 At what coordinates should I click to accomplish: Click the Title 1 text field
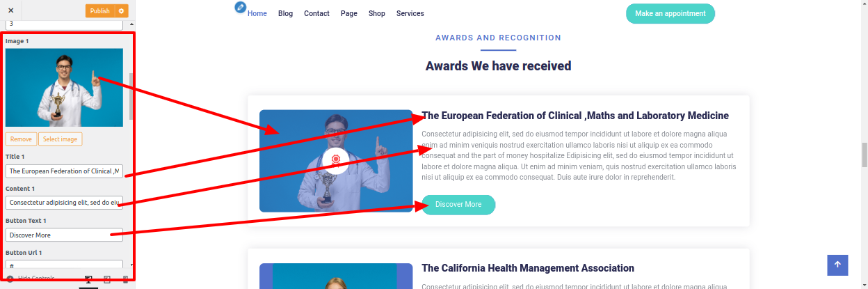click(64, 171)
